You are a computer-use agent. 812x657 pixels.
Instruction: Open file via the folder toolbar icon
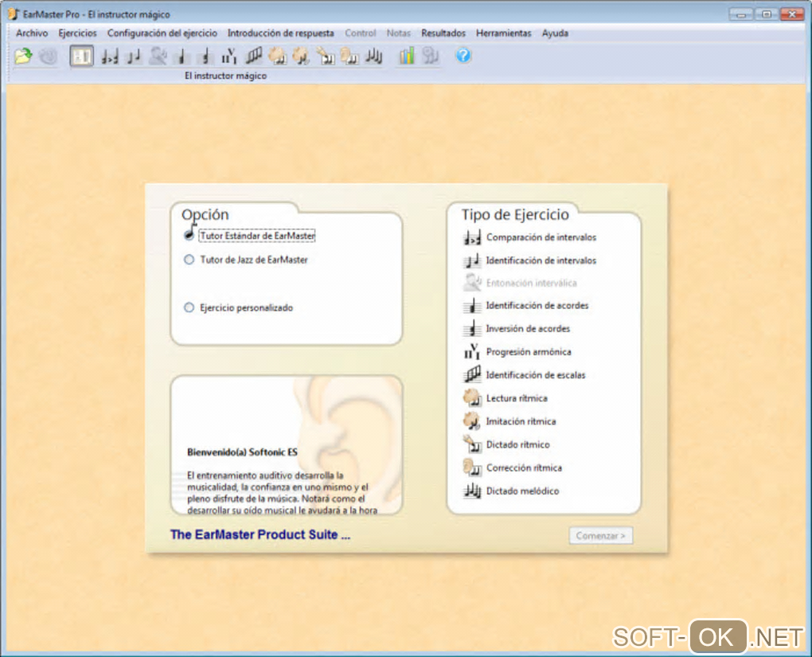click(23, 56)
